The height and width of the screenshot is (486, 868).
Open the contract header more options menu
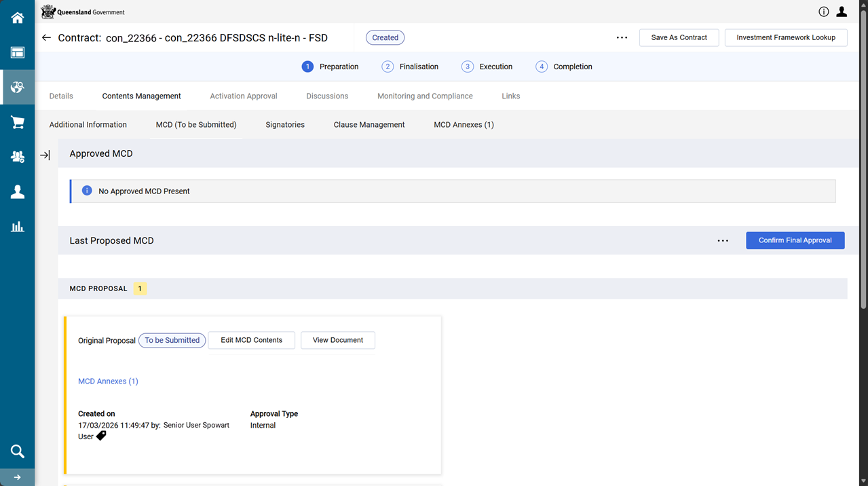[622, 38]
